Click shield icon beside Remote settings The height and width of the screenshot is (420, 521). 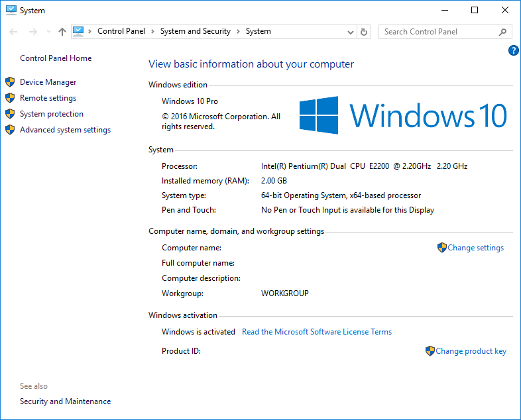11,97
